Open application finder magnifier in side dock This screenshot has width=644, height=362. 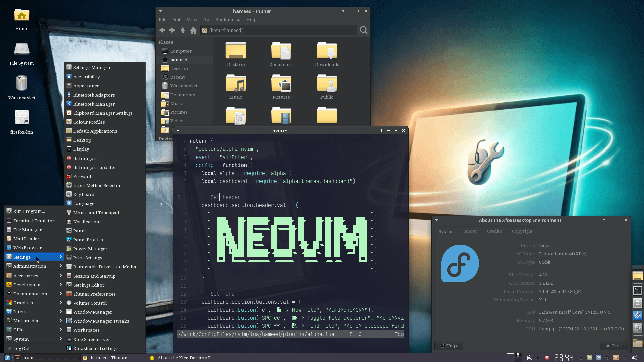[637, 327]
